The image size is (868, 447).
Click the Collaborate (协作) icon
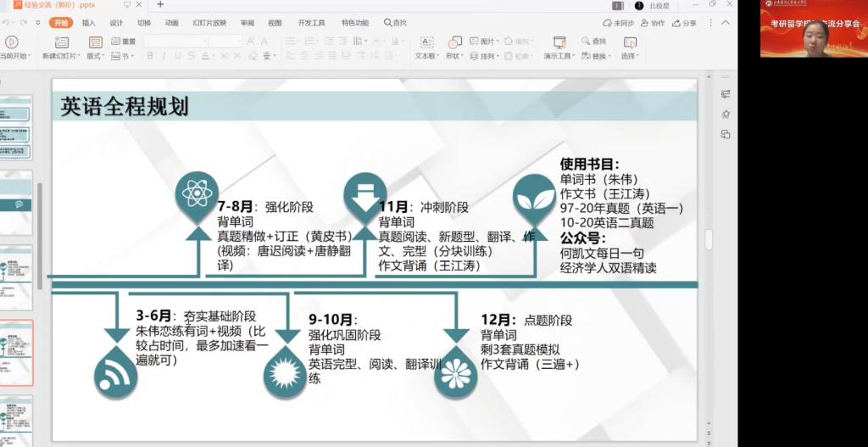pos(654,23)
